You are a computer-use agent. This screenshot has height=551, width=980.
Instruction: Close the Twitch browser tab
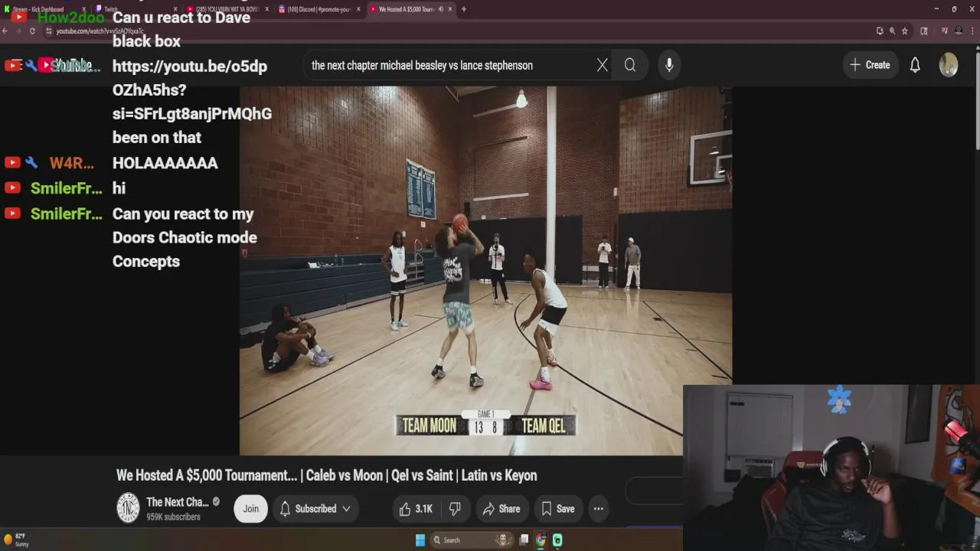(175, 9)
